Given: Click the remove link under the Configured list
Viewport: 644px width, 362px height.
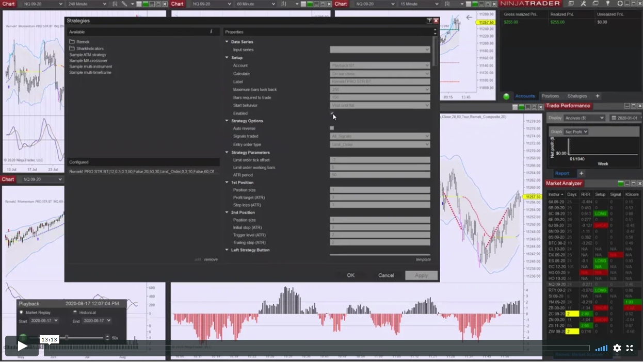Looking at the screenshot, I should (x=211, y=259).
